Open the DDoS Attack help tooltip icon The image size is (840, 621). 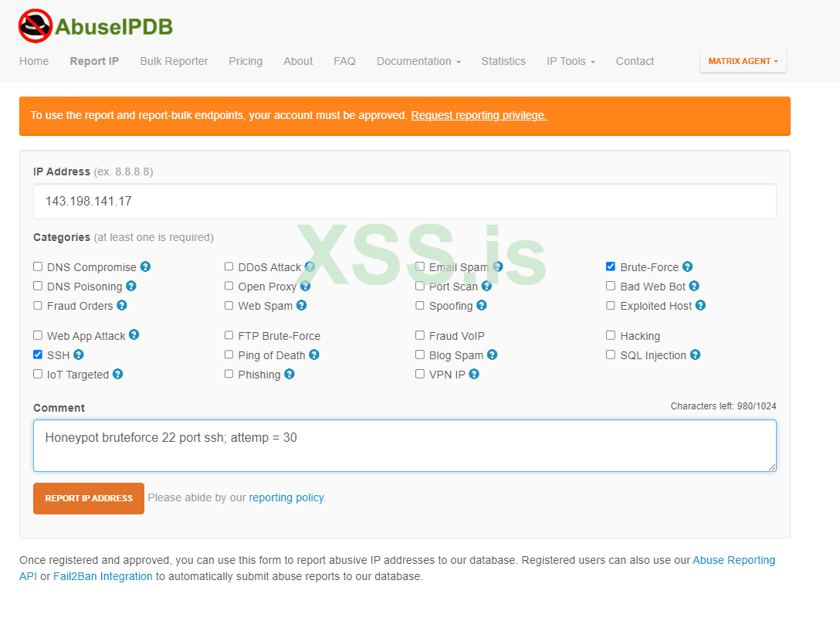(310, 266)
